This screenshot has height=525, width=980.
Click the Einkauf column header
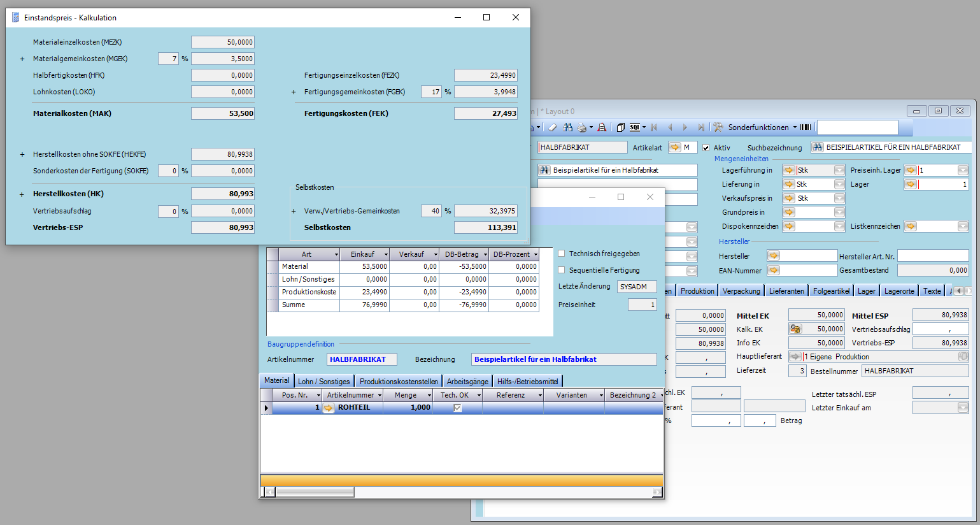[x=362, y=254]
